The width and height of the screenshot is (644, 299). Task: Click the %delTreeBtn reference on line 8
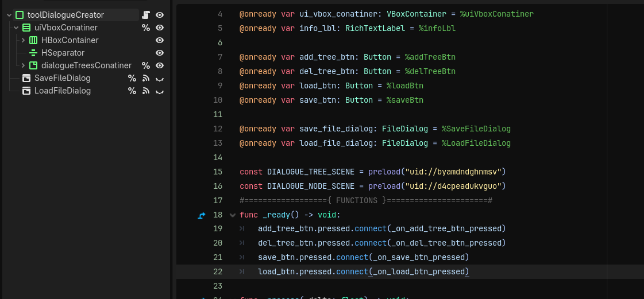[x=430, y=71]
